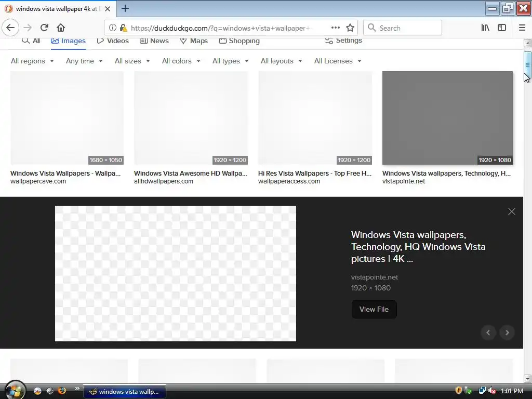Viewport: 532px width, 399px height.
Task: Expand the All colors filter
Action: click(181, 61)
